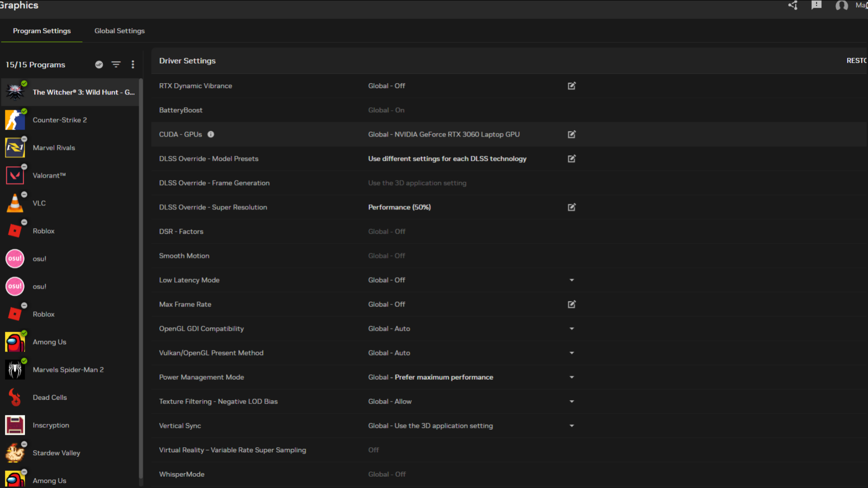Viewport: 868px width, 488px height.
Task: Expand OpenGL GDI Compatibility dropdown
Action: tap(571, 328)
